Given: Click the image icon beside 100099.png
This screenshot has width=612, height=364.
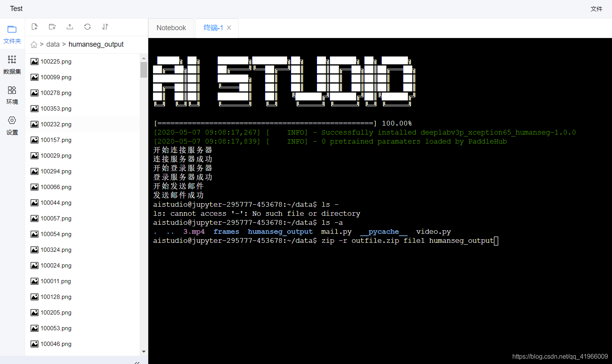Looking at the screenshot, I should point(35,77).
